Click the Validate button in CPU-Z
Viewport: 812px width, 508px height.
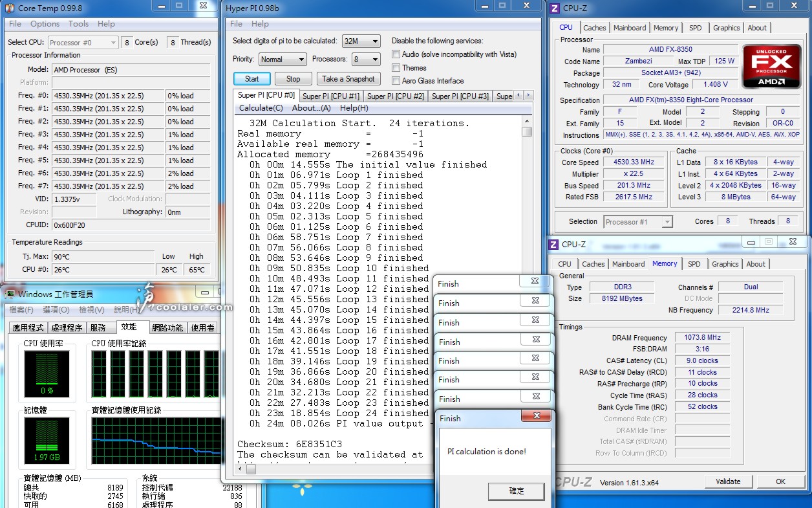(x=729, y=481)
